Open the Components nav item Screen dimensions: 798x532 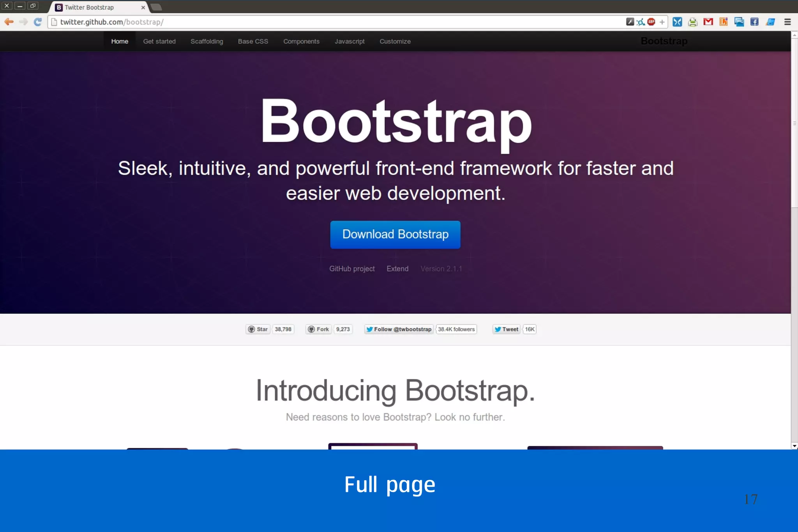click(301, 41)
